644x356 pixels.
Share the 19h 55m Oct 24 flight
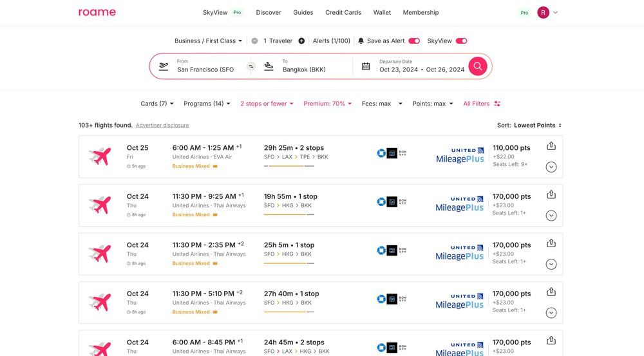coord(551,194)
